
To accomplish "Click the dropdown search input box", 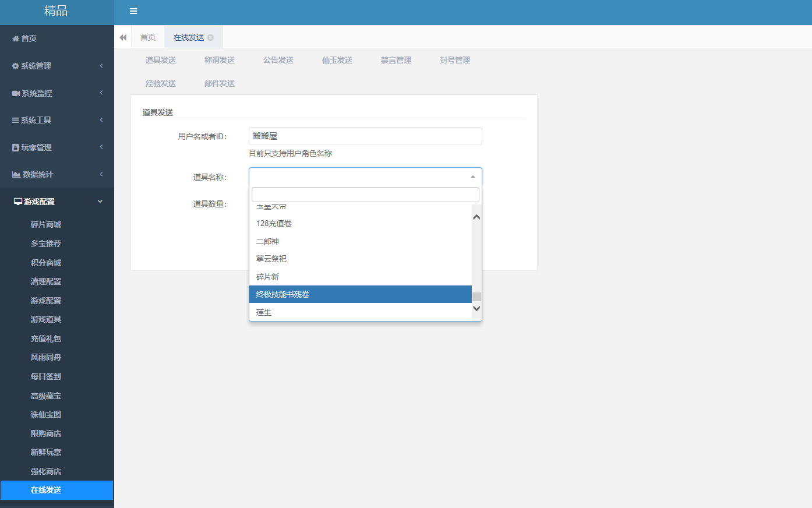I will pyautogui.click(x=365, y=195).
